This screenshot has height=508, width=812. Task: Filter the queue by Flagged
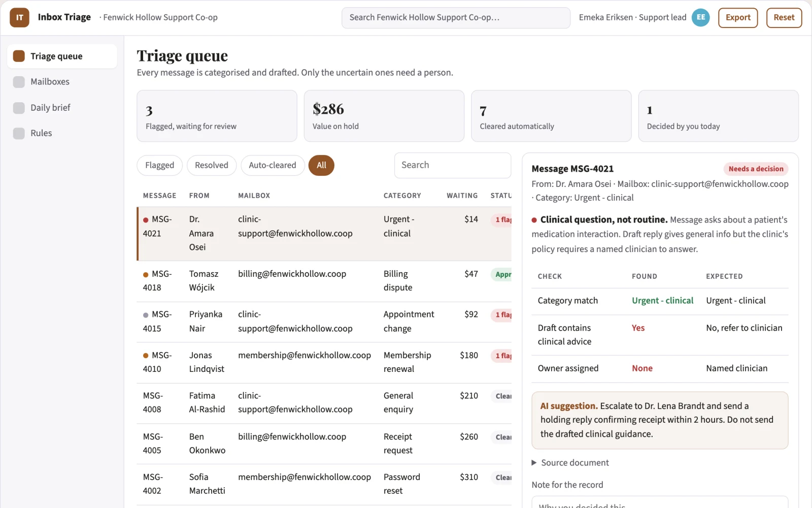(x=159, y=165)
